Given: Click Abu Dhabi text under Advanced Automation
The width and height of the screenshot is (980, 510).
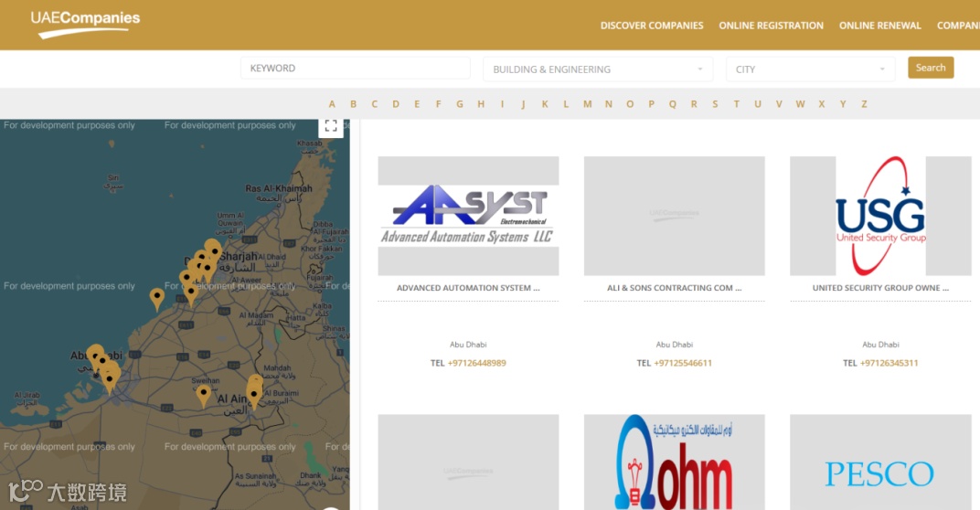Looking at the screenshot, I should point(468,345).
